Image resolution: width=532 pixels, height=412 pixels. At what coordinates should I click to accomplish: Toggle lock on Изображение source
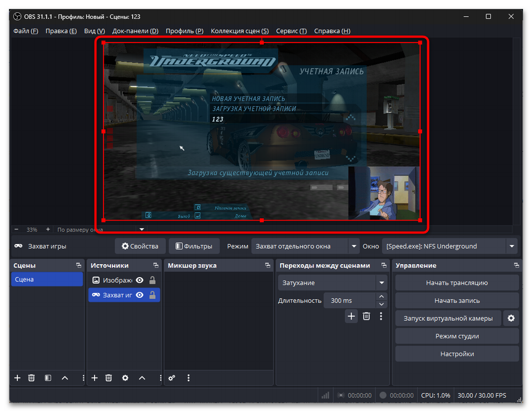coord(152,280)
